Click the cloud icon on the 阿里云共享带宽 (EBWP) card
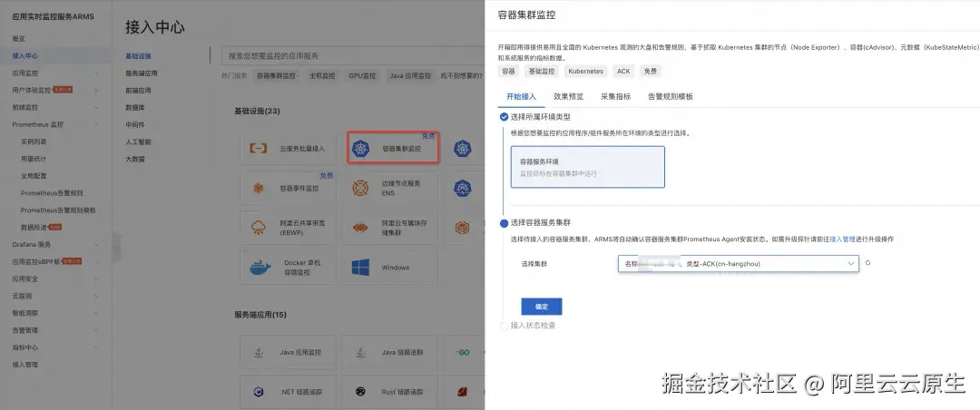Screen dimensions: 980x410 coord(258,228)
